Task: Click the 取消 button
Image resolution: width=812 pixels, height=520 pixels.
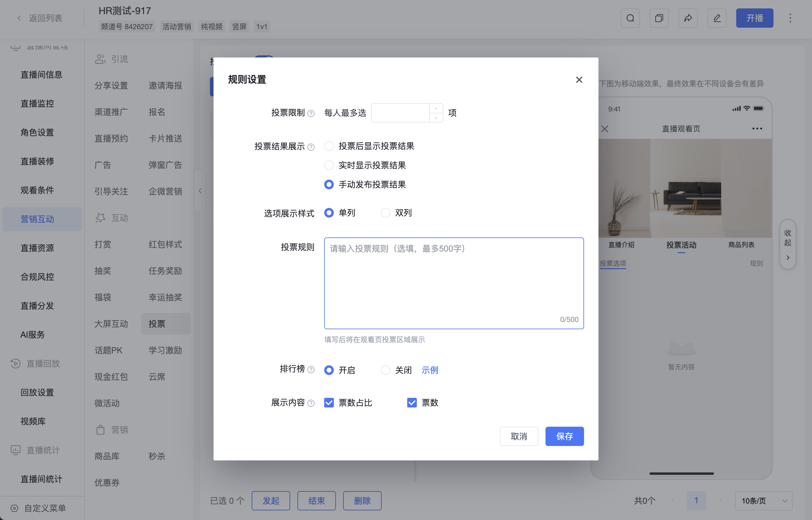Action: [x=519, y=436]
